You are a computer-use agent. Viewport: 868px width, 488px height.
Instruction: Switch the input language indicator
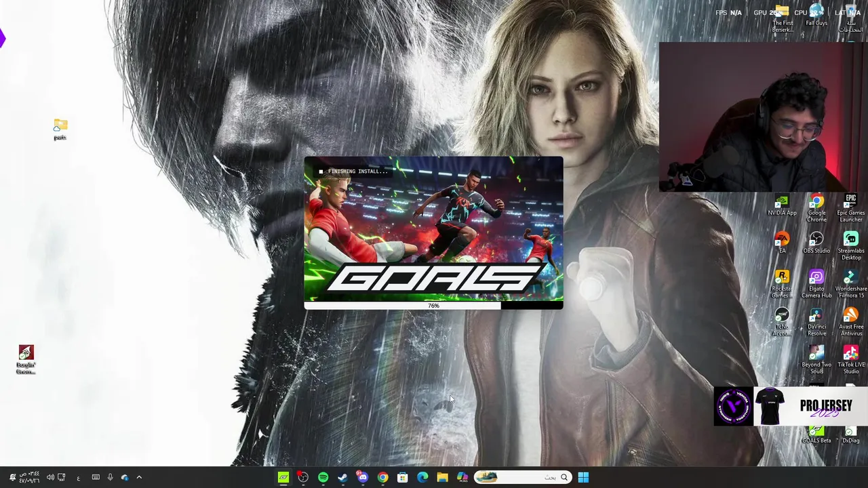click(78, 478)
